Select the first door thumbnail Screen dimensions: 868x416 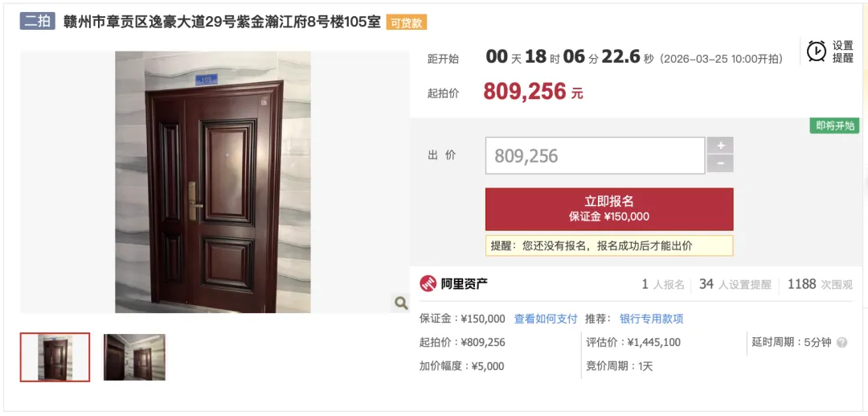[x=55, y=357]
